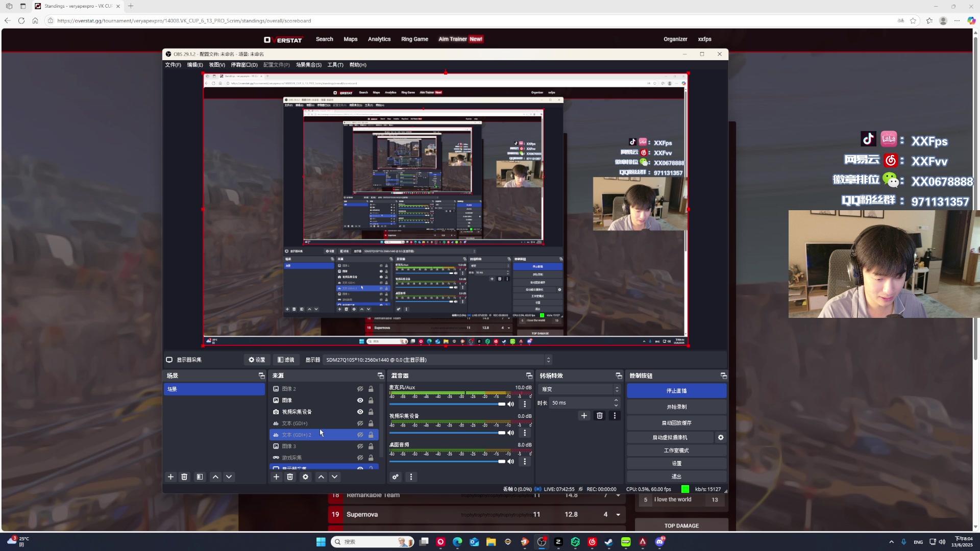Click the browser address bar URL
980x551 pixels.
coord(184,21)
